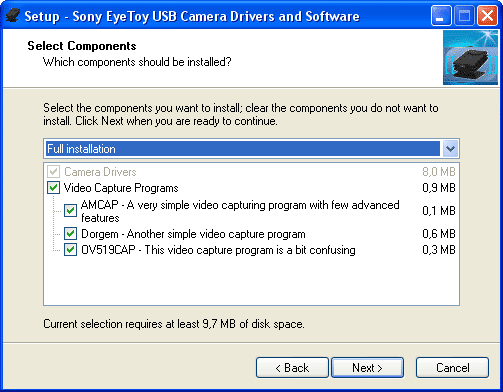This screenshot has height=392, width=503.
Task: Select the Video Capture Programs label
Action: click(121, 188)
